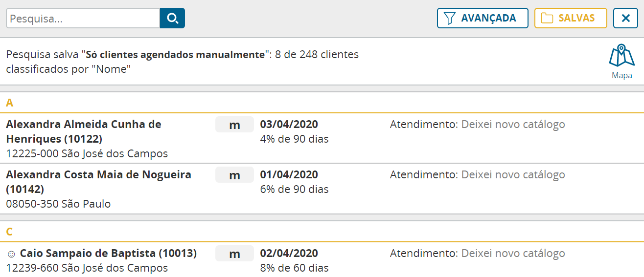The height and width of the screenshot is (277, 644).
Task: Click Atendimento note for Alexandra Costa
Action: [x=478, y=174]
